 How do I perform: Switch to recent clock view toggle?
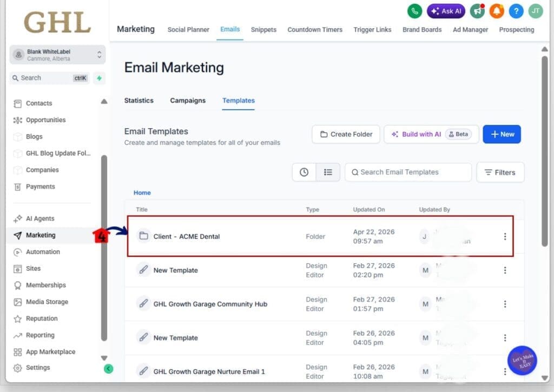click(304, 172)
